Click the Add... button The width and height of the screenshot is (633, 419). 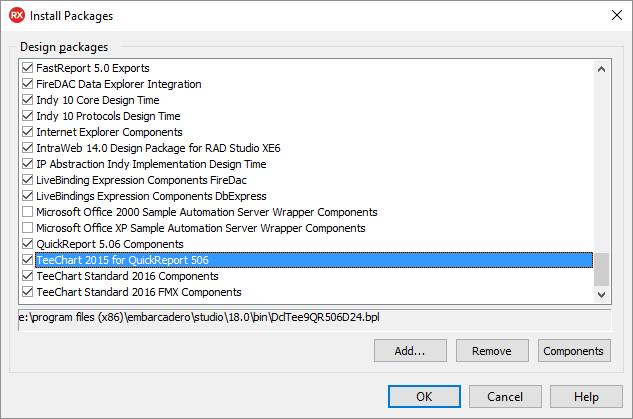pyautogui.click(x=410, y=350)
